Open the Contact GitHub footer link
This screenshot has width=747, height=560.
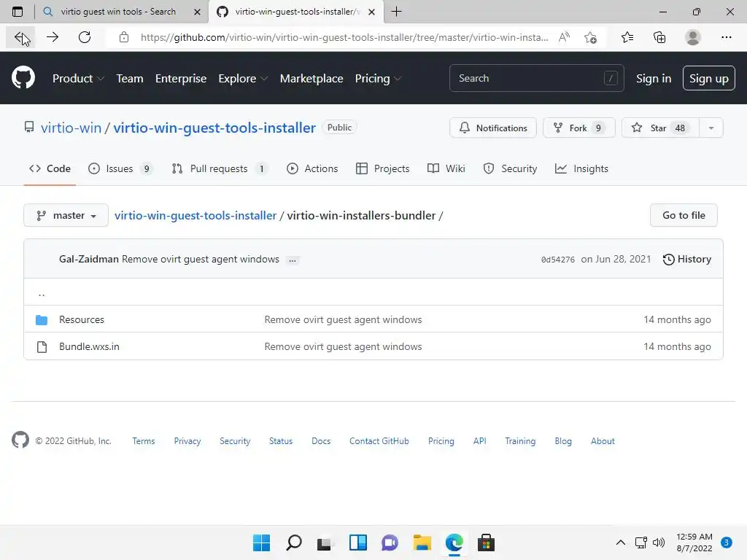pos(379,441)
